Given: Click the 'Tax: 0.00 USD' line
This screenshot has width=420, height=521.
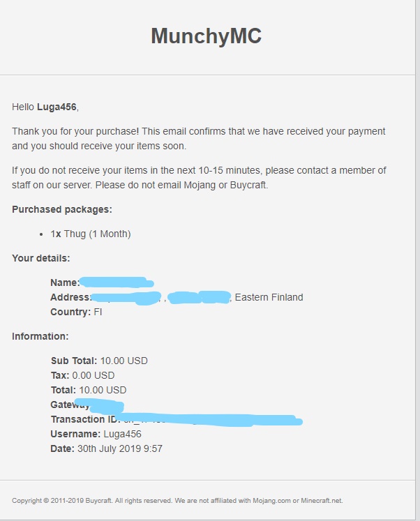Looking at the screenshot, I should 82,375.
